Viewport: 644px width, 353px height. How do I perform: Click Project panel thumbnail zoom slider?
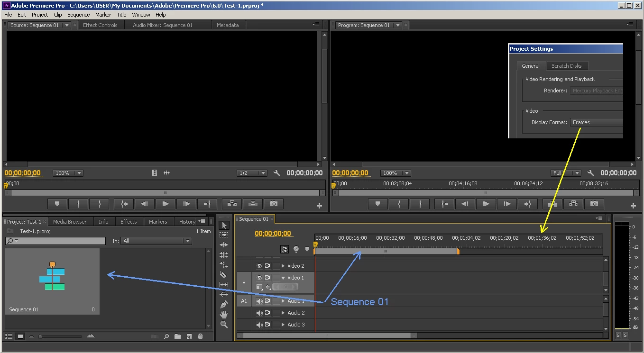click(60, 336)
